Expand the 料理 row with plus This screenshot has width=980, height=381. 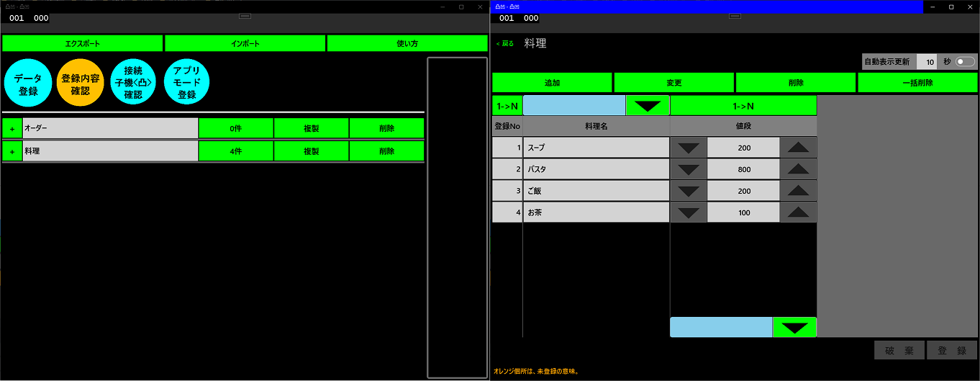pyautogui.click(x=12, y=151)
